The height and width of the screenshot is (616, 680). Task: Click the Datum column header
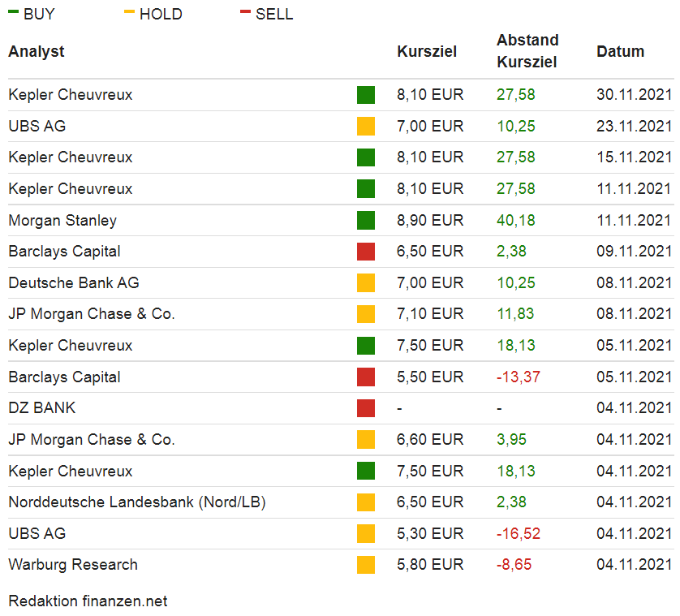click(620, 51)
